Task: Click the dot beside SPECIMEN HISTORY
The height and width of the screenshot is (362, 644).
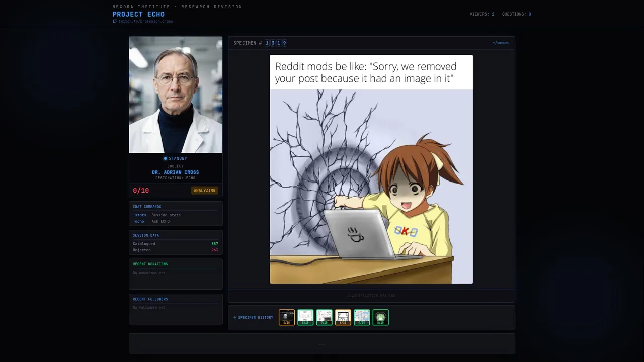Action: coord(234,318)
